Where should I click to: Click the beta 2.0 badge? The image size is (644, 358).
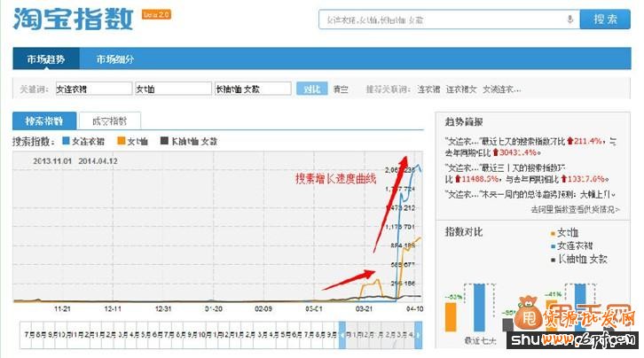[156, 14]
